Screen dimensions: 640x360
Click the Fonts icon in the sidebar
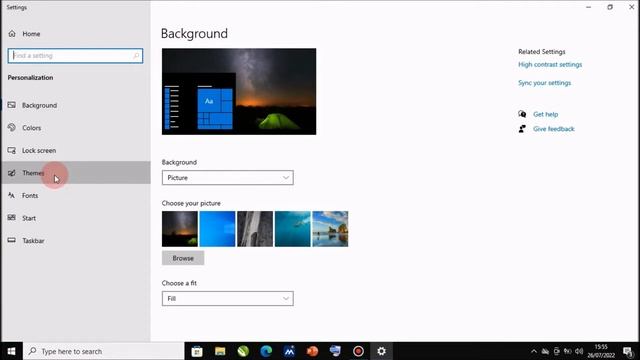[x=12, y=195]
